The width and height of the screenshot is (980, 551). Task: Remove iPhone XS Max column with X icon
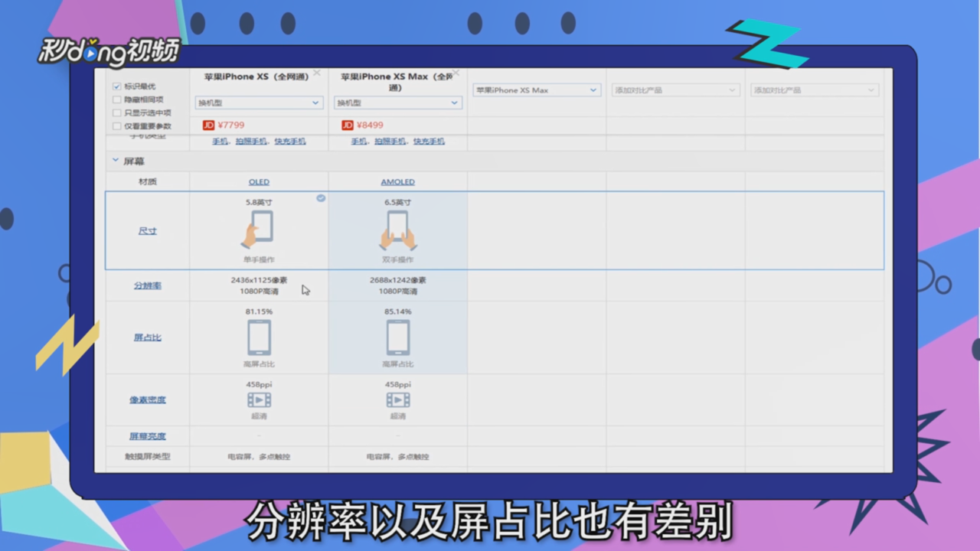[456, 73]
